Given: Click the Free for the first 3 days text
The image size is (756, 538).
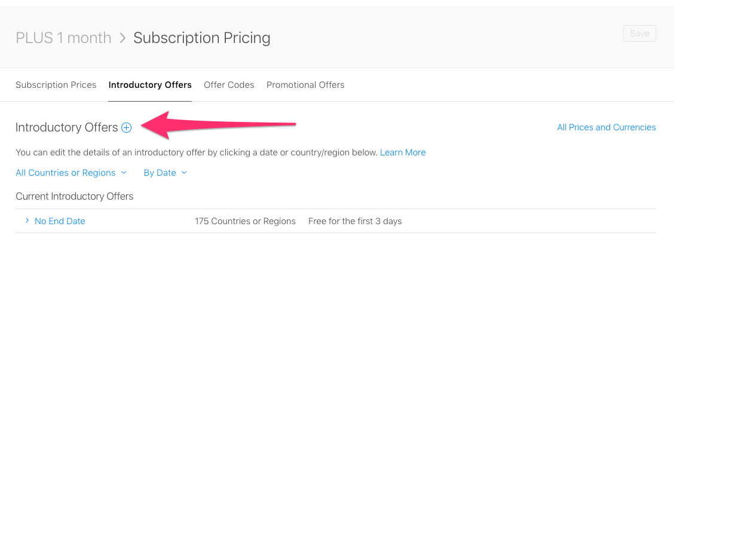Looking at the screenshot, I should (354, 221).
